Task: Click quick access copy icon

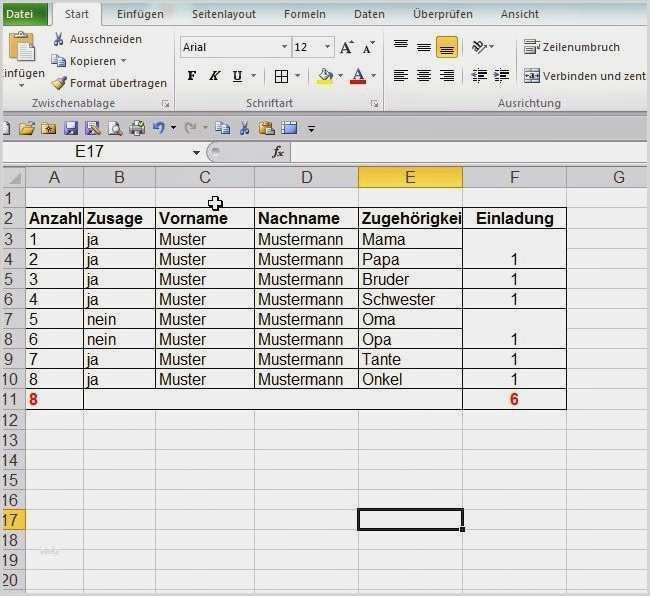Action: point(223,128)
